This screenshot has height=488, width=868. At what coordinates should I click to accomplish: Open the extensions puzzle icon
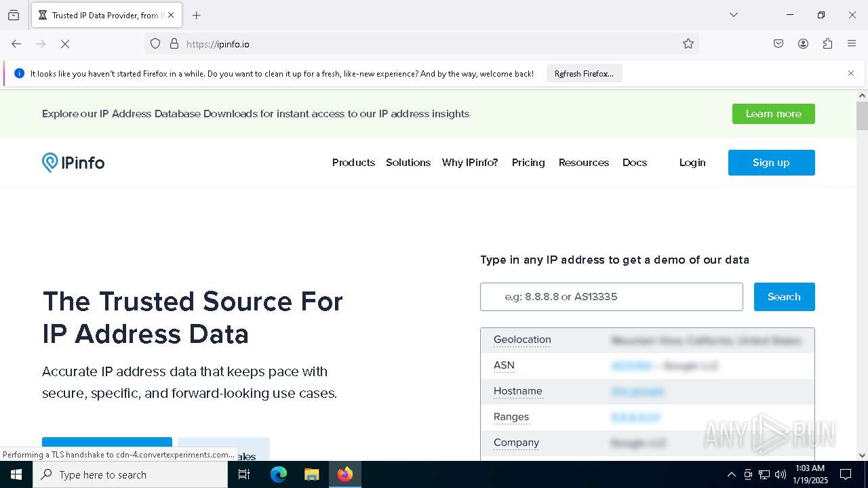point(827,44)
